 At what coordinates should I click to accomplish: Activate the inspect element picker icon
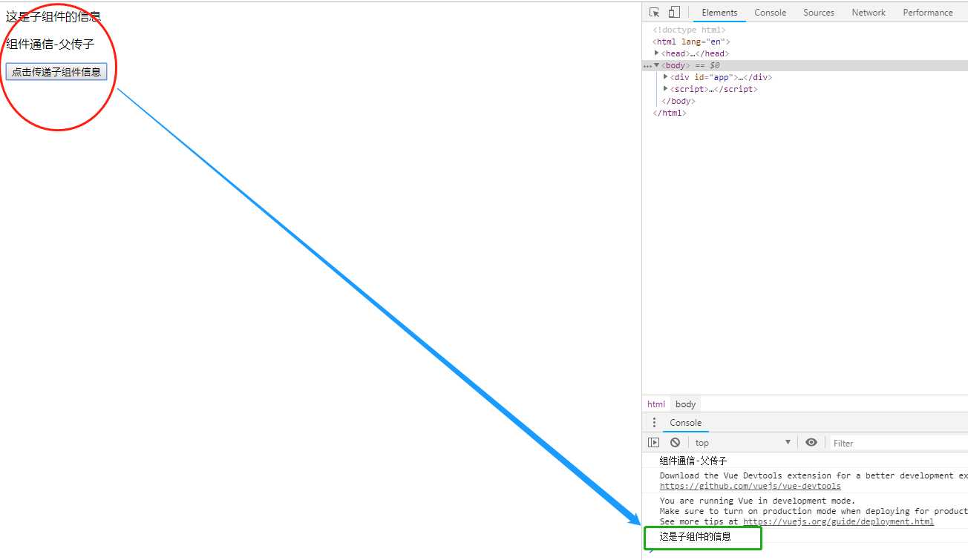654,13
